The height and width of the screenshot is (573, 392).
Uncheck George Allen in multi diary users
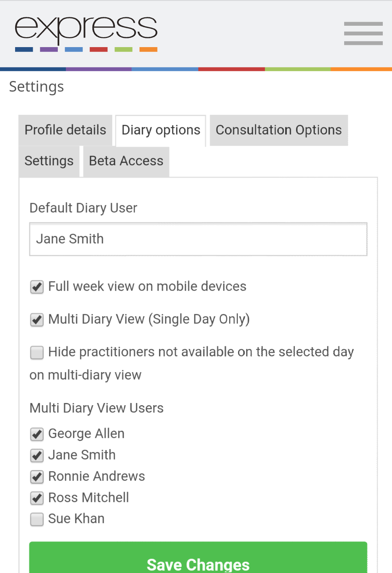[37, 434]
